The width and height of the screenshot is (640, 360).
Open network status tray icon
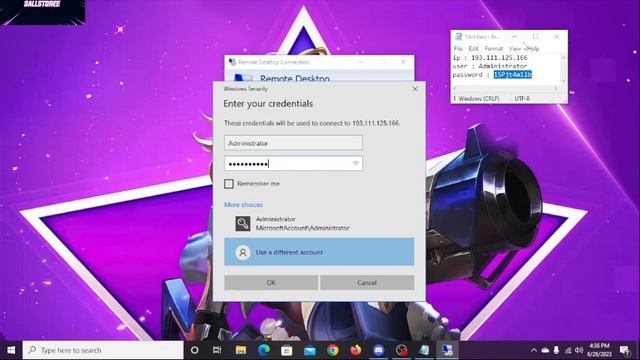pyautogui.click(x=568, y=350)
